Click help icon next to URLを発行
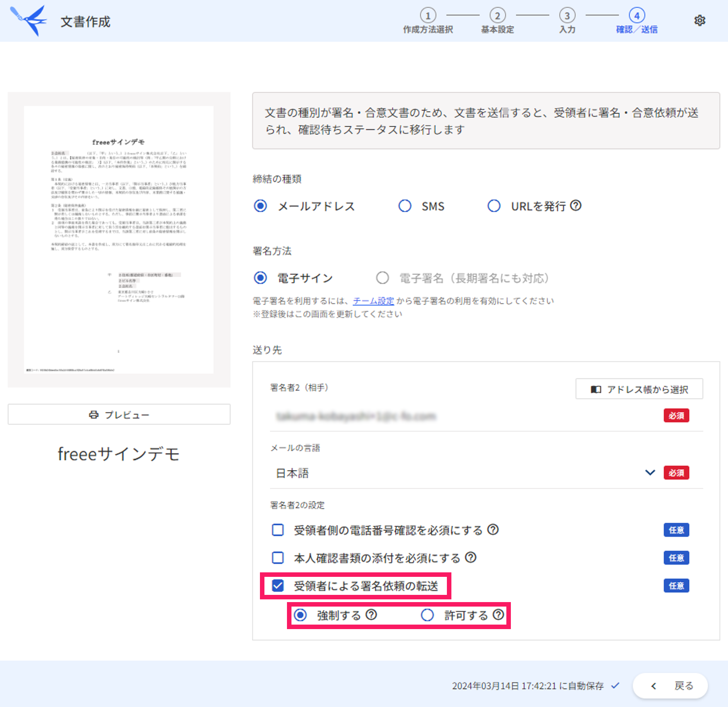The image size is (728, 707). 576,206
